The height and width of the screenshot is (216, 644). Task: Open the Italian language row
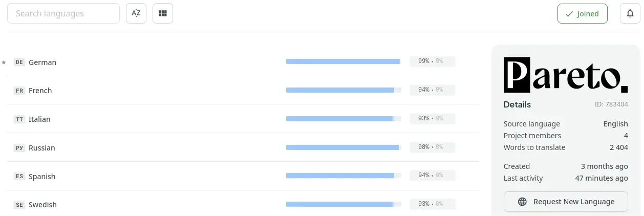[x=243, y=119]
